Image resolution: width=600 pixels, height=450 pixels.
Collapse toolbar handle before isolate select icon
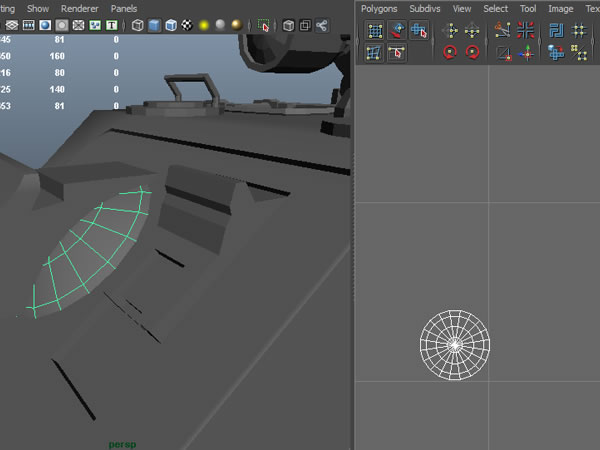click(249, 26)
